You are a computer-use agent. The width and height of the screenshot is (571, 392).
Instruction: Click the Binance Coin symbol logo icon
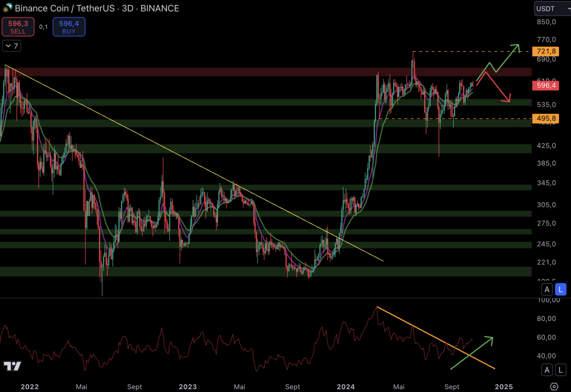[x=7, y=8]
